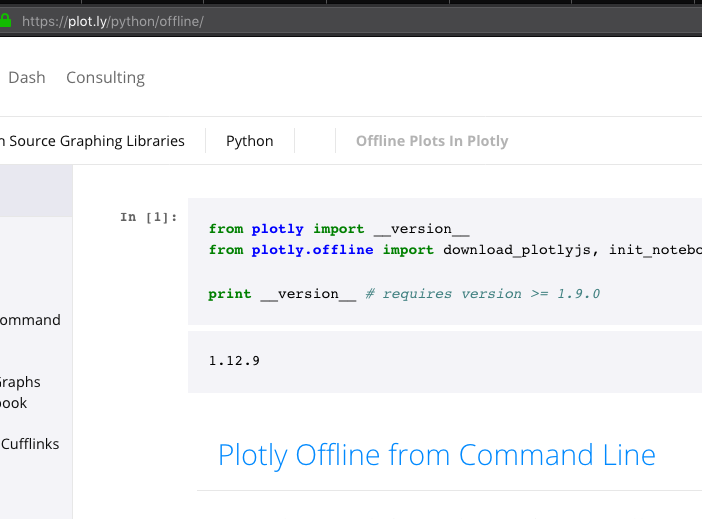The height and width of the screenshot is (519, 702).
Task: Open the Consulting navigation link
Action: coord(106,78)
